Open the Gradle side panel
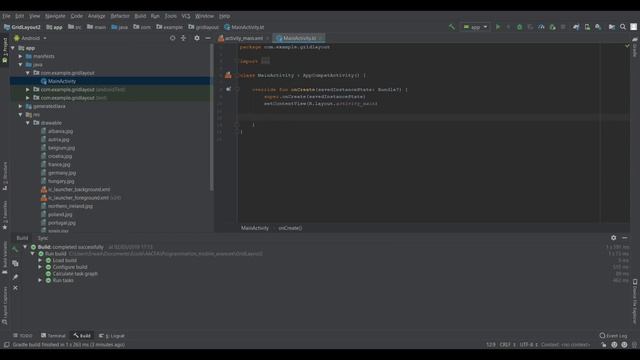Screen dimensions: 640x360 [x=635, y=47]
